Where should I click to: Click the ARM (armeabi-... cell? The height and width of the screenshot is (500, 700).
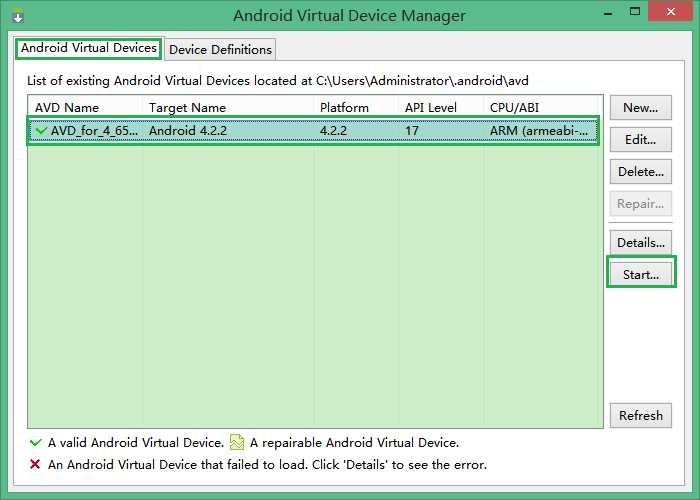[x=539, y=131]
